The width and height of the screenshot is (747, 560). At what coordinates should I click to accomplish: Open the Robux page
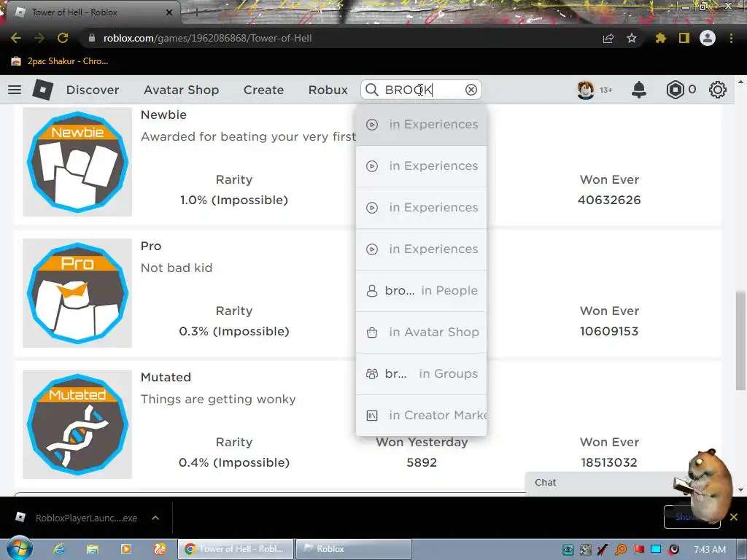328,90
